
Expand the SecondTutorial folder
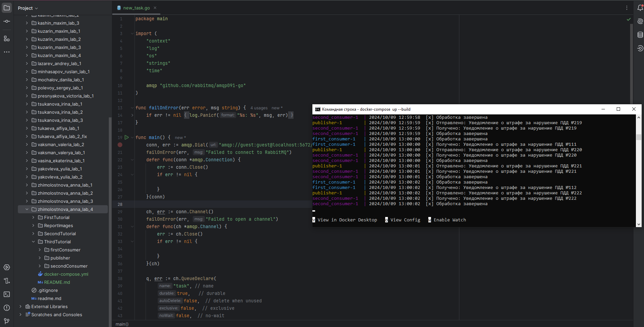pyautogui.click(x=33, y=234)
